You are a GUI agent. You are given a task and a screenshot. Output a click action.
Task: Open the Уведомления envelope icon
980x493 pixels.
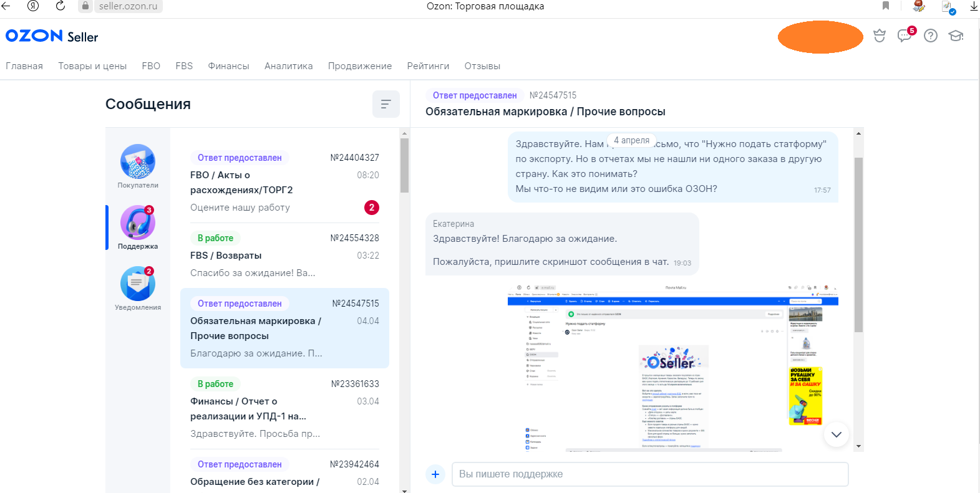point(137,284)
